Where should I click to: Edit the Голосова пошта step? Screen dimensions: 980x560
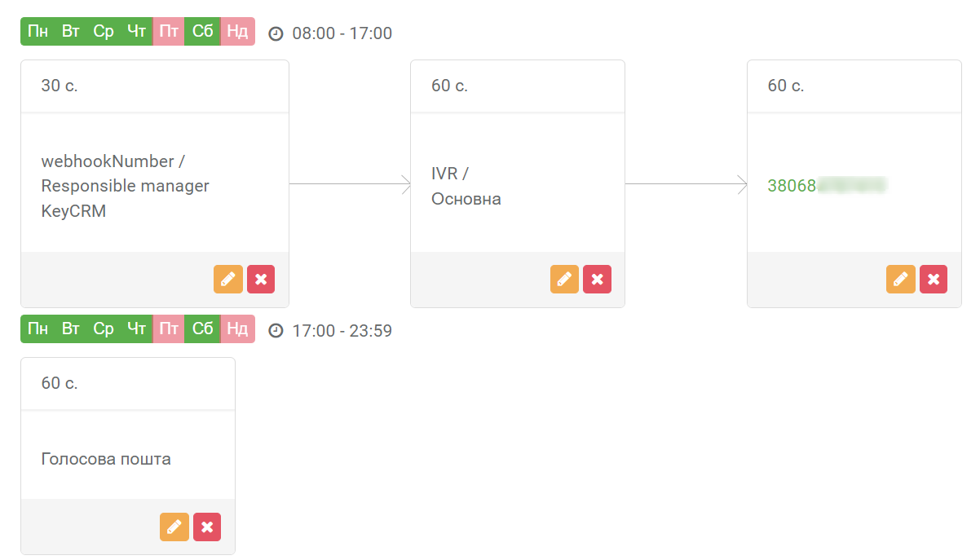pos(174,527)
